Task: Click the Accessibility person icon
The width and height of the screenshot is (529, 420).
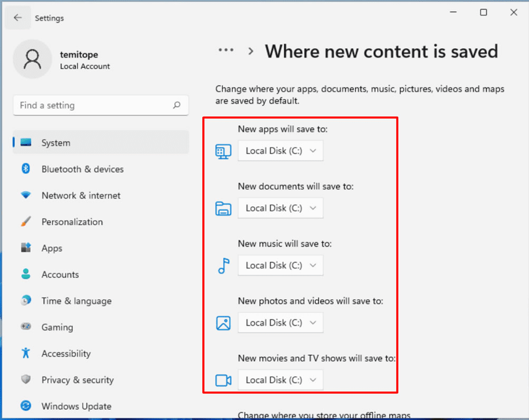Action: pos(26,354)
